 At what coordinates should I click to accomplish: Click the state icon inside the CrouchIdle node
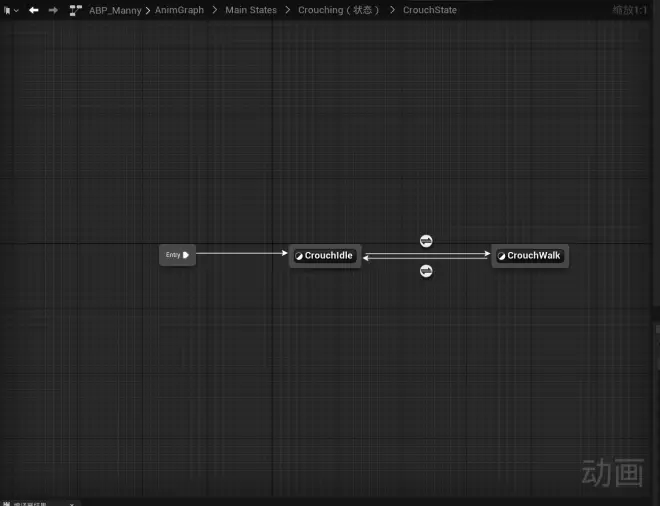tap(299, 256)
